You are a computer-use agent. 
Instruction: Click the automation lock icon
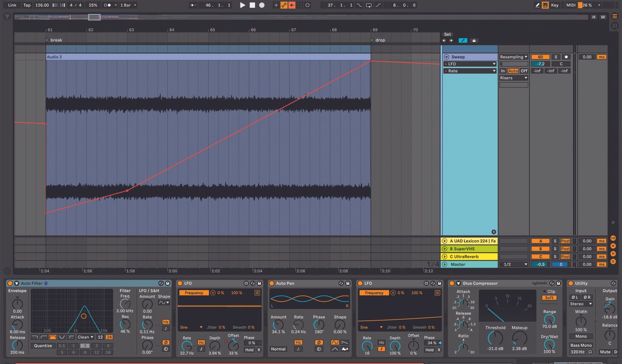click(x=474, y=40)
